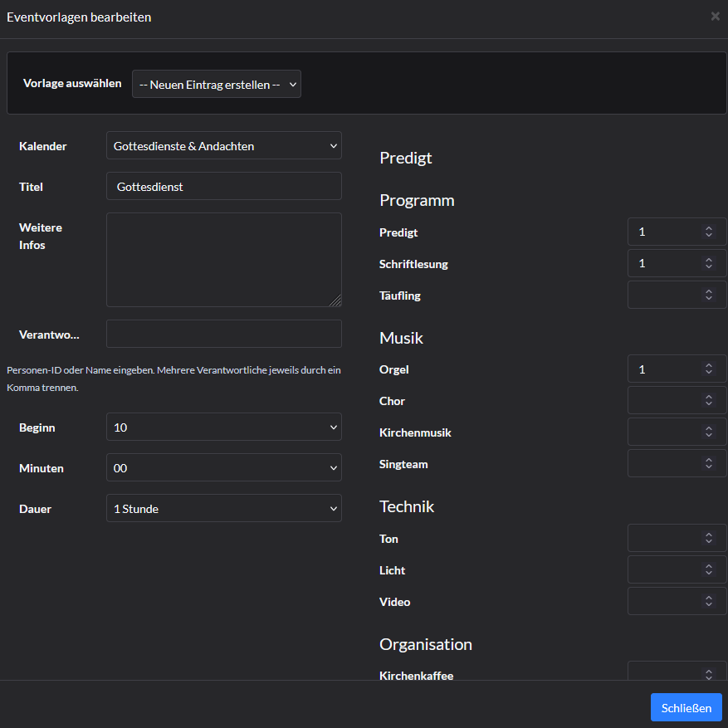Click the Predigt number stepper arrows
This screenshot has width=728, height=728.
(709, 232)
